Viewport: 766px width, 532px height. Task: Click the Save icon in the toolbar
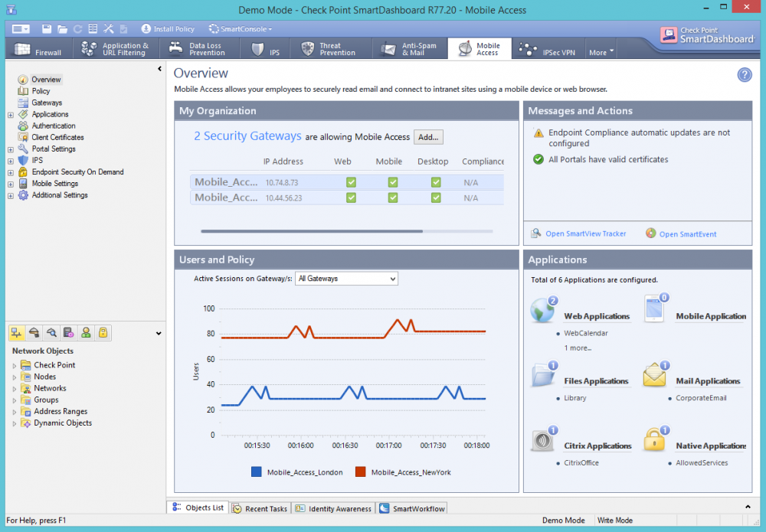tap(47, 29)
